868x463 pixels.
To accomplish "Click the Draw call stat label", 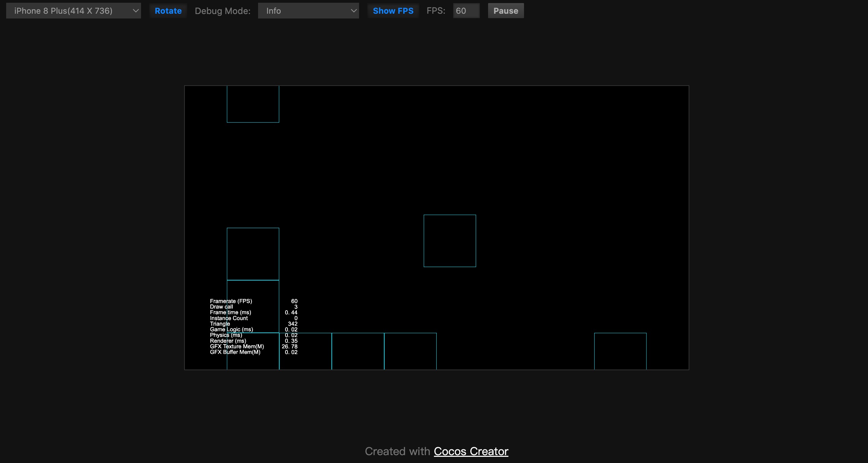I will click(221, 307).
